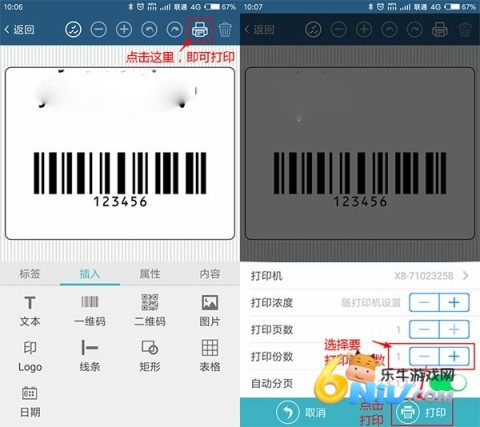Tap the dimmed zoom out icon in right toolbar

(339, 30)
